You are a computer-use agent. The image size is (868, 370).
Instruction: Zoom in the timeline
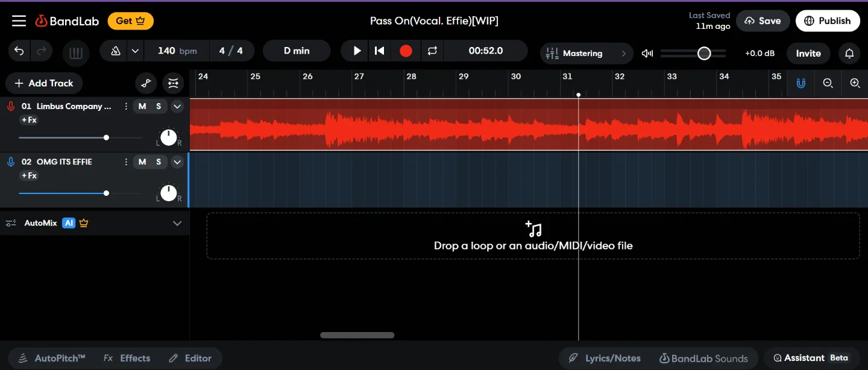855,83
